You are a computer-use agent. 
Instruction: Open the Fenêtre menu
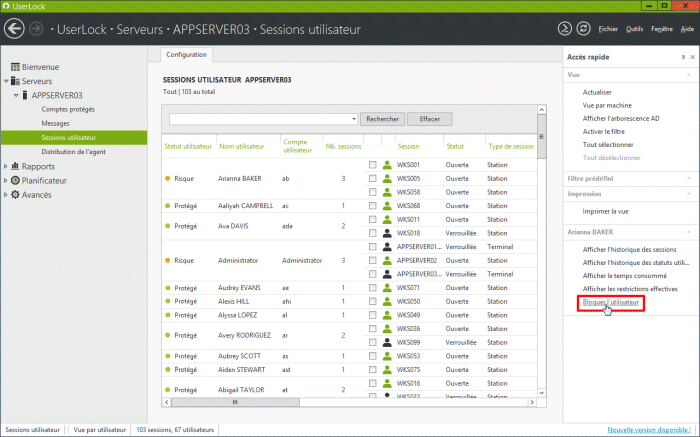coord(662,29)
